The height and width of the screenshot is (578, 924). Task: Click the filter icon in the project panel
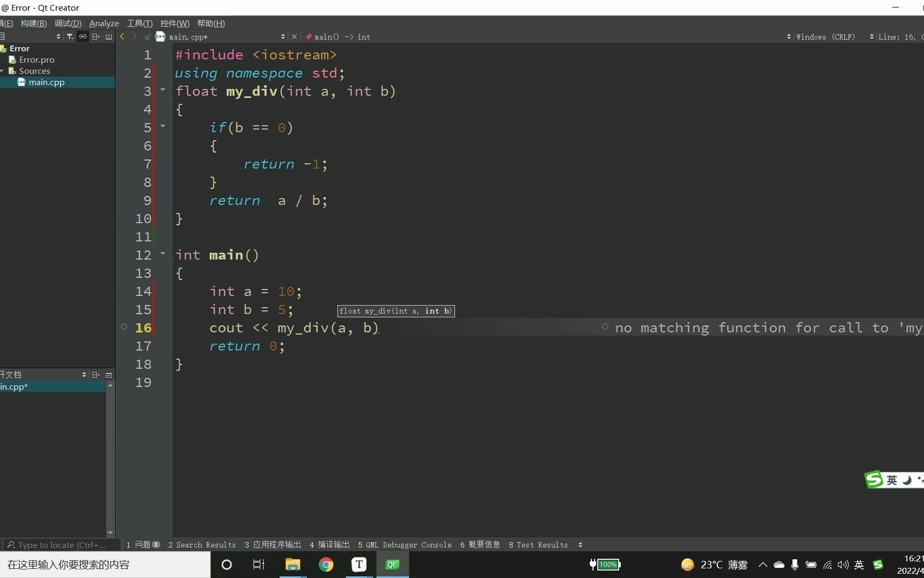pos(70,36)
